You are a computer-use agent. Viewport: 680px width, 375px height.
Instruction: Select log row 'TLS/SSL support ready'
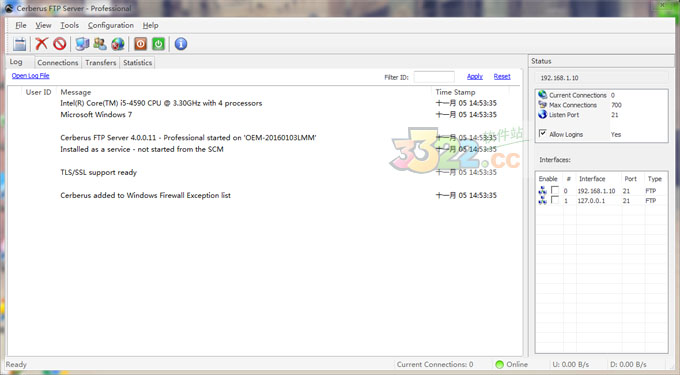pos(265,172)
